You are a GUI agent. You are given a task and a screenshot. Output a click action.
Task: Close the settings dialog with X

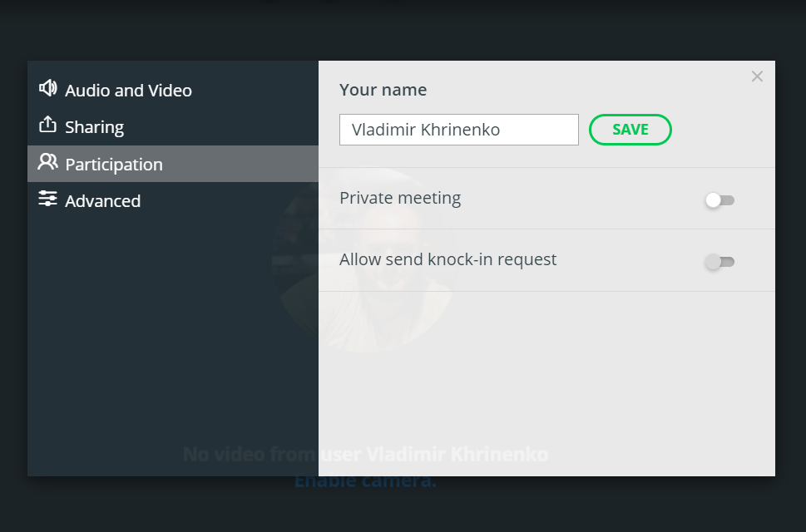coord(757,76)
